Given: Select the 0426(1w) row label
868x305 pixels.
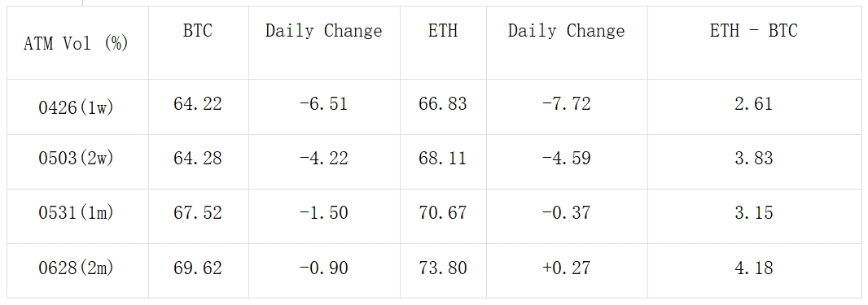Looking at the screenshot, I should pyautogui.click(x=77, y=107).
